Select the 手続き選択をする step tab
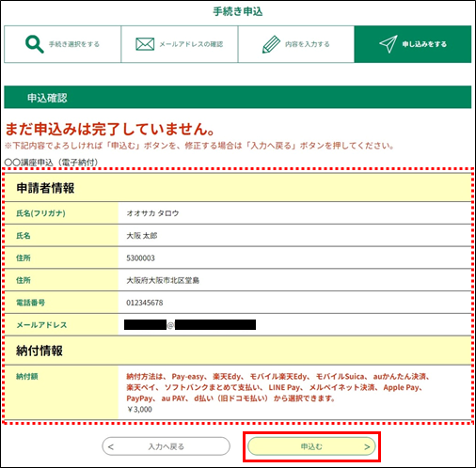The image size is (476, 468). 62,44
